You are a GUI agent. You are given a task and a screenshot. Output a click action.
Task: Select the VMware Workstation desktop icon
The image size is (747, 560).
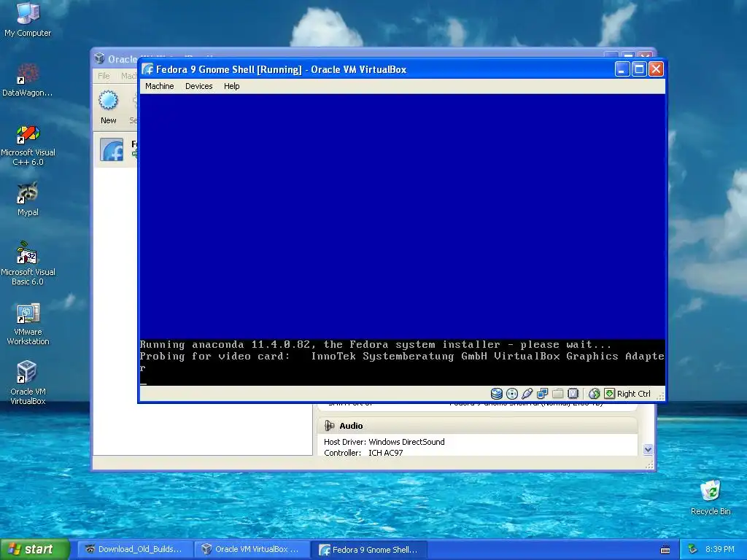point(28,324)
